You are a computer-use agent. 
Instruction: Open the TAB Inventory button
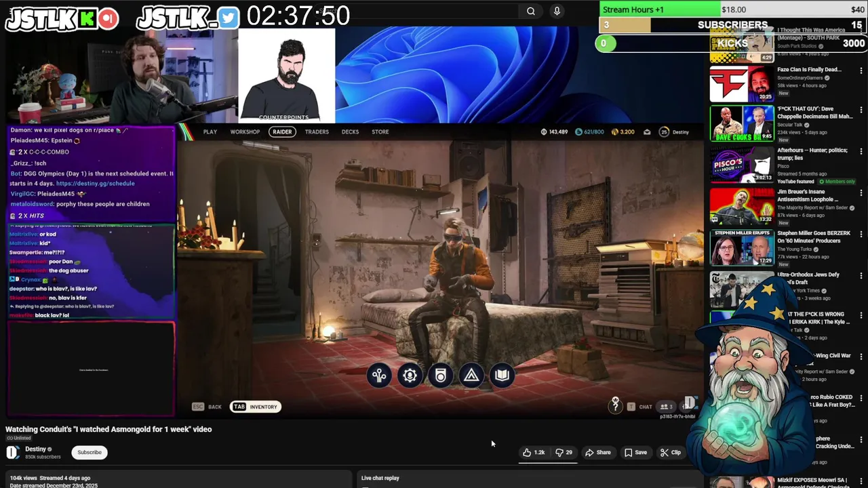pyautogui.click(x=256, y=407)
